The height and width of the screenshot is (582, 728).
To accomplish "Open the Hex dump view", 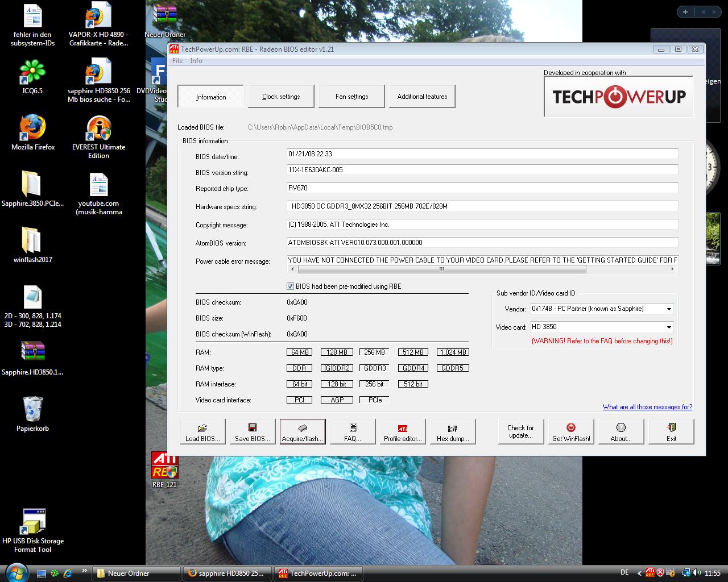I will click(x=453, y=432).
